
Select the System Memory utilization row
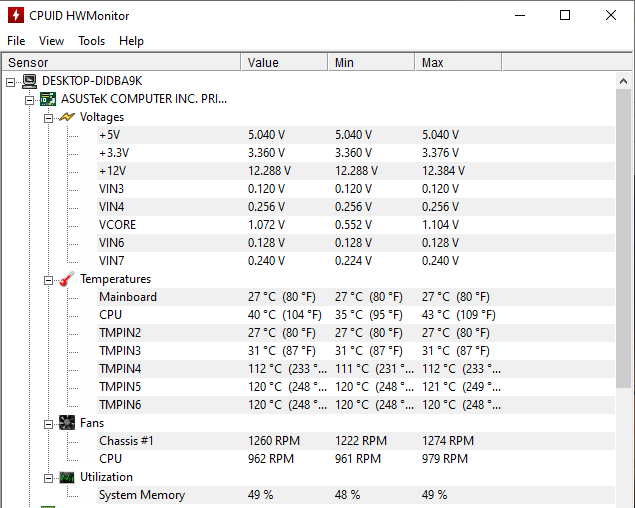point(141,495)
